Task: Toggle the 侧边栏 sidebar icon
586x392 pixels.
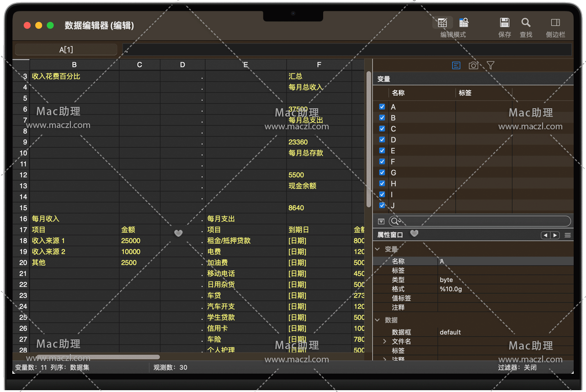Action: [x=555, y=23]
